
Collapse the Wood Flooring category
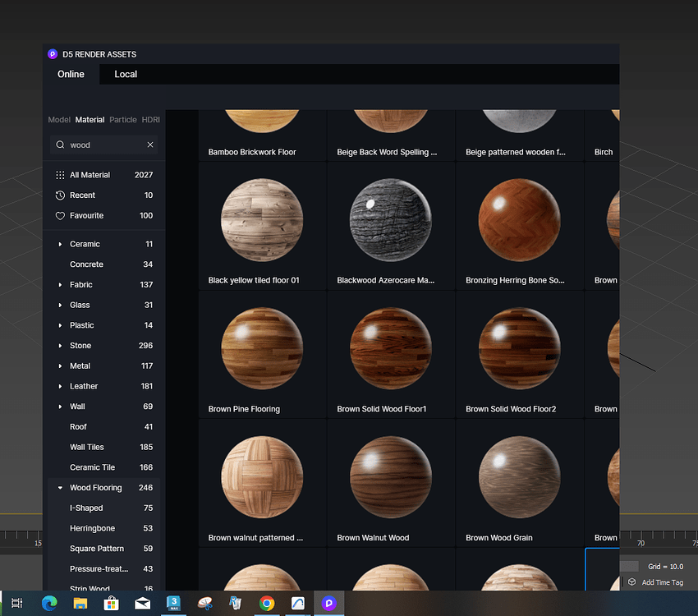coord(60,488)
